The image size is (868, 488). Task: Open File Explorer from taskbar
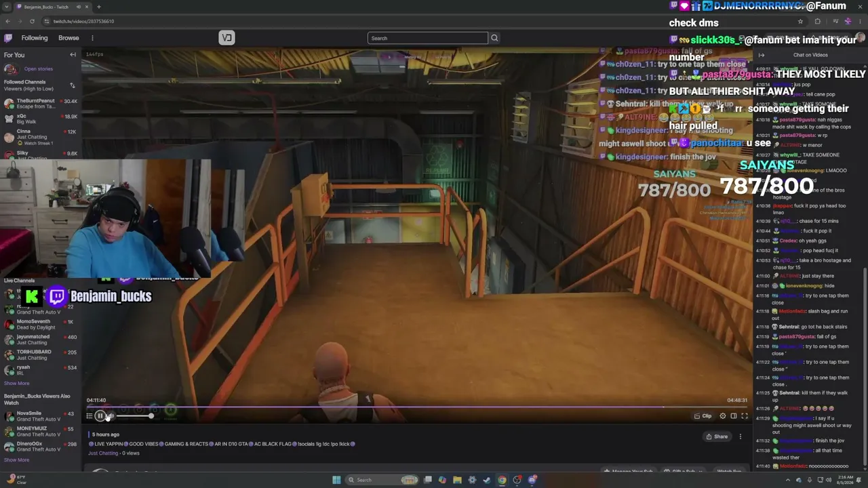click(x=457, y=480)
